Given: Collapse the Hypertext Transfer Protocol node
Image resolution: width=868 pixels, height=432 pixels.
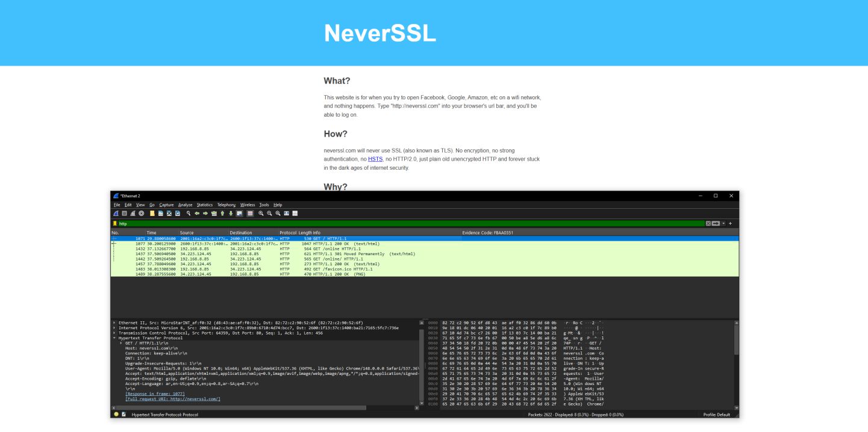Looking at the screenshot, I should click(x=114, y=338).
